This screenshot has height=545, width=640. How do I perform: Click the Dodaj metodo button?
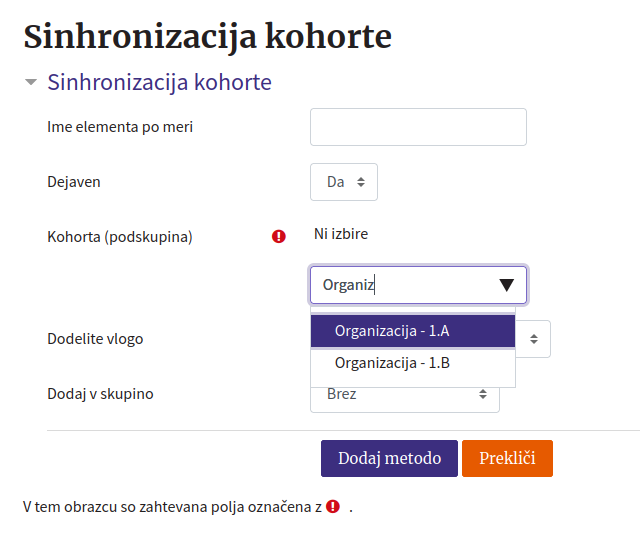click(x=389, y=458)
